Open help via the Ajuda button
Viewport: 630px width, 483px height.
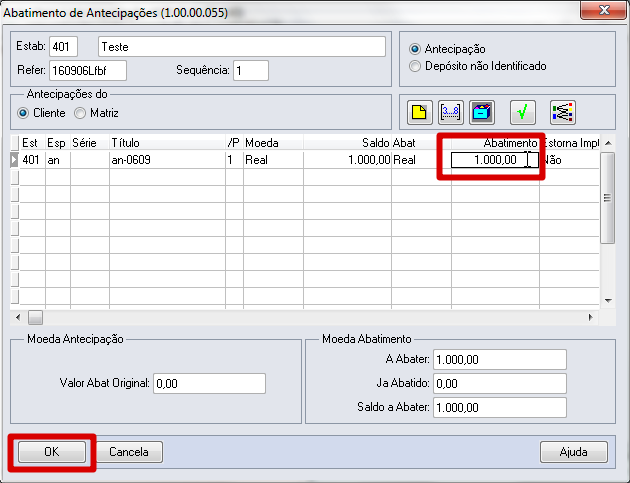(x=574, y=452)
